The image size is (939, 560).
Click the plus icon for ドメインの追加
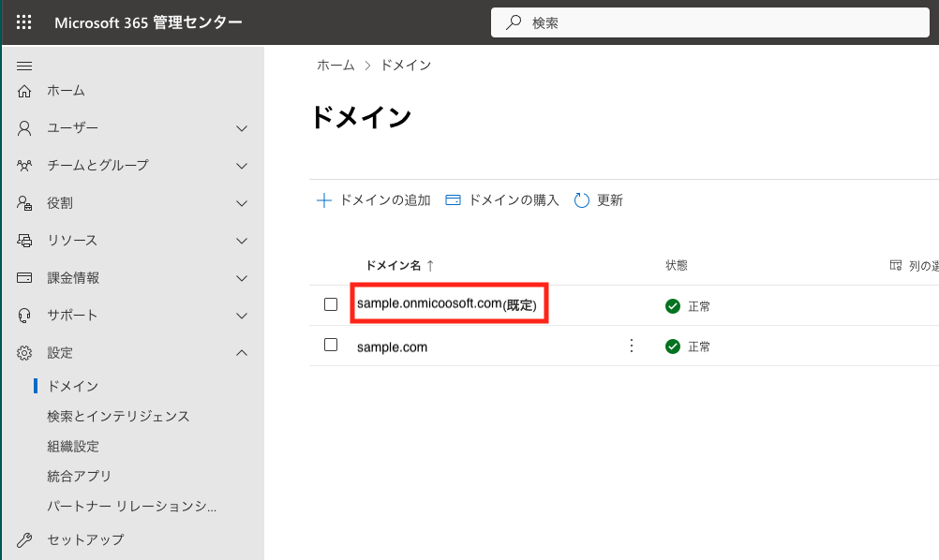pyautogui.click(x=323, y=200)
